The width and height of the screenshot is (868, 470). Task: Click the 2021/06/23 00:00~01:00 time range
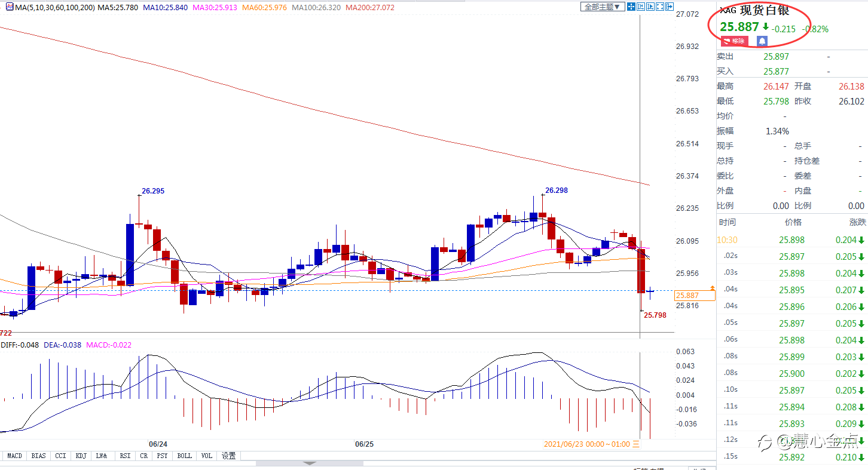point(588,444)
